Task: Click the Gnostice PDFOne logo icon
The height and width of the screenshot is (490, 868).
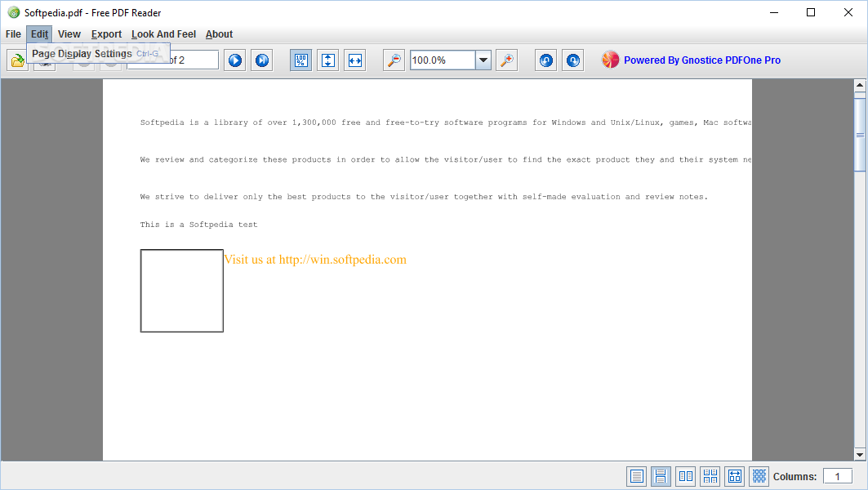Action: point(611,60)
